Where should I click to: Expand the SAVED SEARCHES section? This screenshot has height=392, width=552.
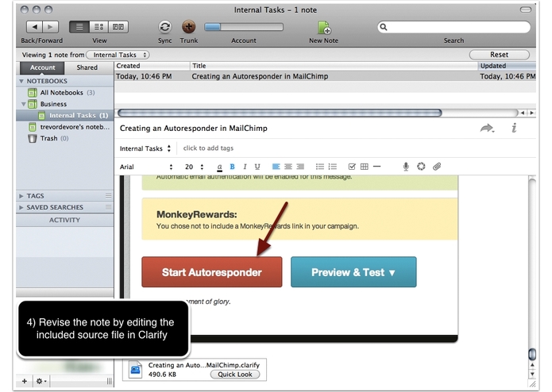tap(21, 207)
